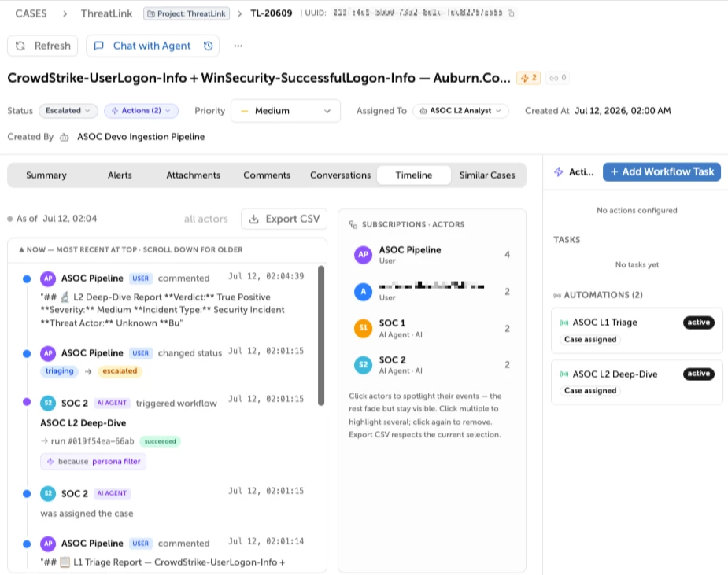Click the linked items badge showing 0
Viewport: 728px width, 575px height.
(x=557, y=78)
